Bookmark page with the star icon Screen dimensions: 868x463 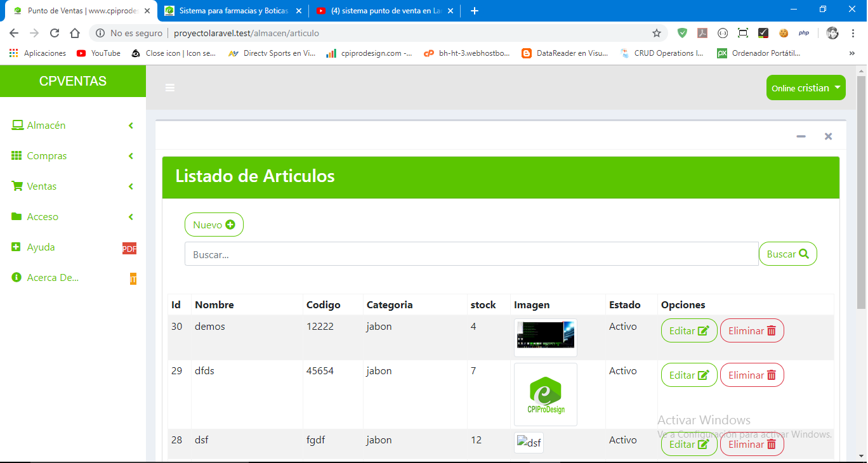click(657, 33)
